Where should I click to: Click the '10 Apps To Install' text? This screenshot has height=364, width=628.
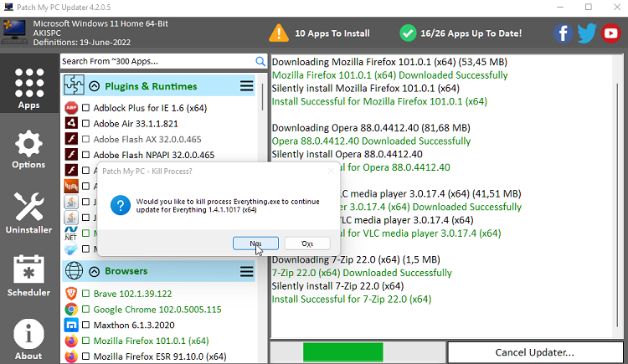coord(332,33)
